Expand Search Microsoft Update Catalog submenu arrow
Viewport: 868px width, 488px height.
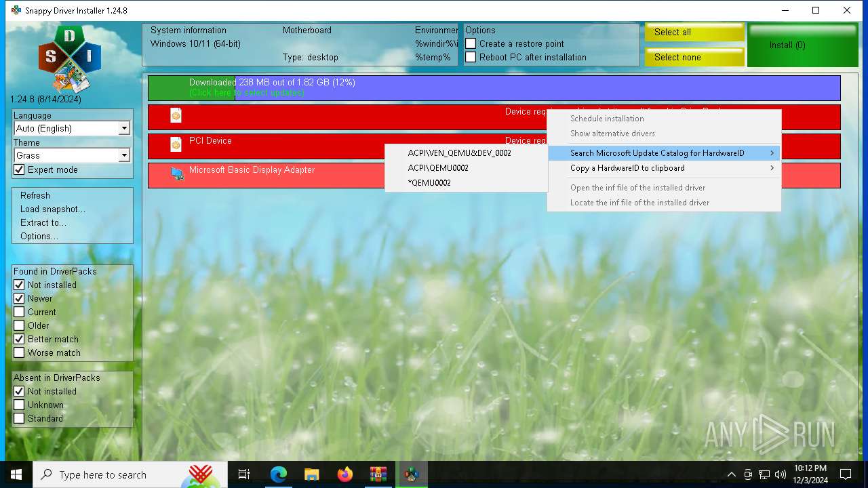(x=772, y=153)
